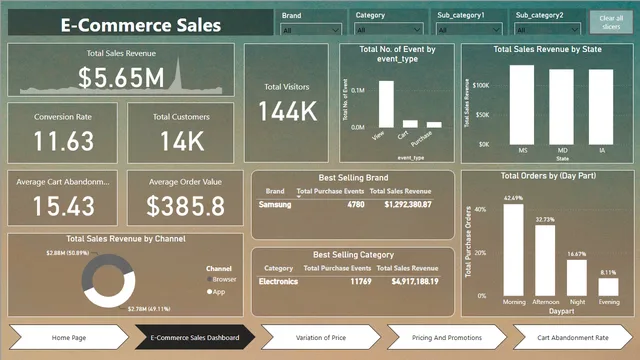This screenshot has width=640, height=360.
Task: Sort Brand table by Total Purchase Events
Action: pos(330,191)
